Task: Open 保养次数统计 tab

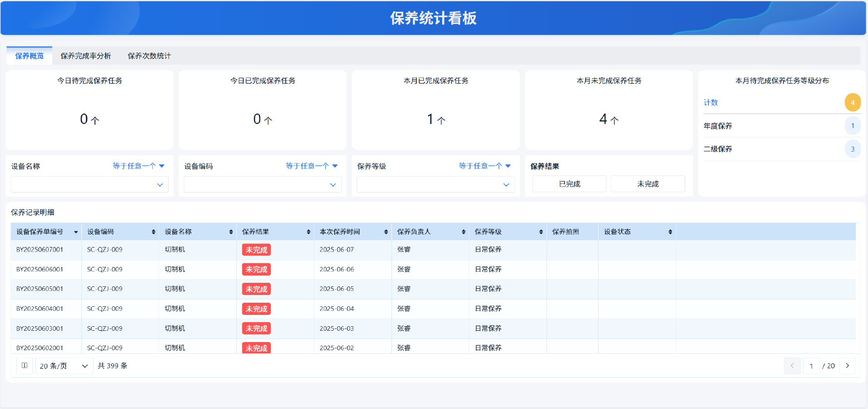Action: pos(149,56)
